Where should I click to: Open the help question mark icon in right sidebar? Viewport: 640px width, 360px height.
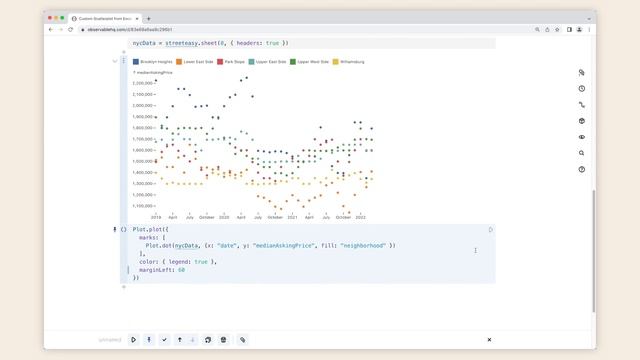click(x=582, y=169)
